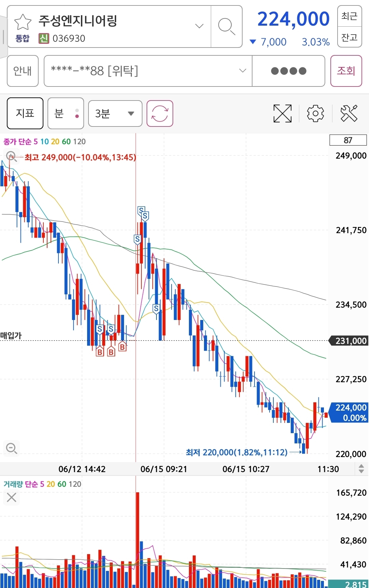
Task: Tap the current price 224,000 header
Action: click(x=293, y=19)
